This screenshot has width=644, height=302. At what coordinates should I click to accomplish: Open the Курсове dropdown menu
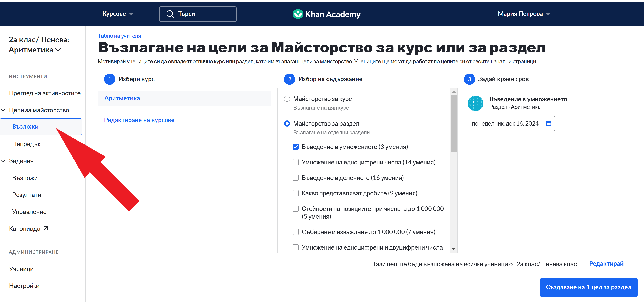click(x=118, y=14)
